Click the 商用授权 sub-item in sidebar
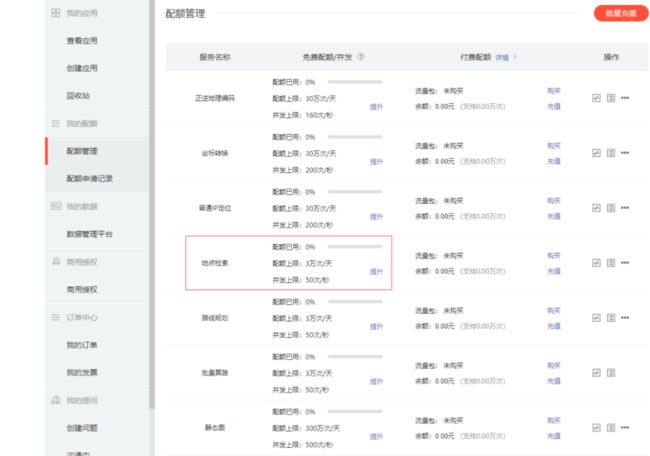650x456 pixels. point(82,289)
